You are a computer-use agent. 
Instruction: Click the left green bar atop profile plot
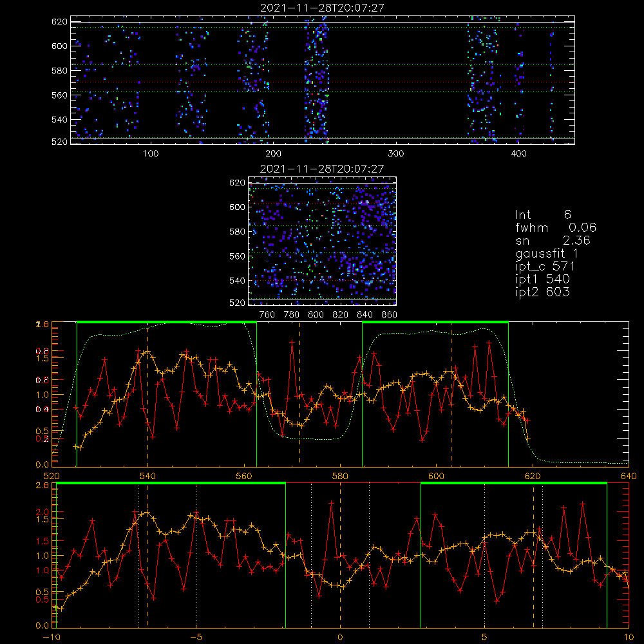[167, 323]
